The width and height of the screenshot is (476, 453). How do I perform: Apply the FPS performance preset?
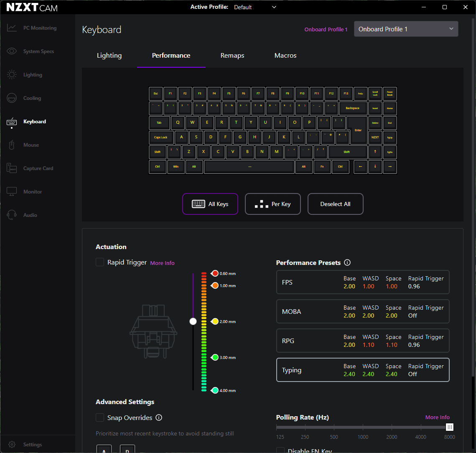(x=363, y=282)
